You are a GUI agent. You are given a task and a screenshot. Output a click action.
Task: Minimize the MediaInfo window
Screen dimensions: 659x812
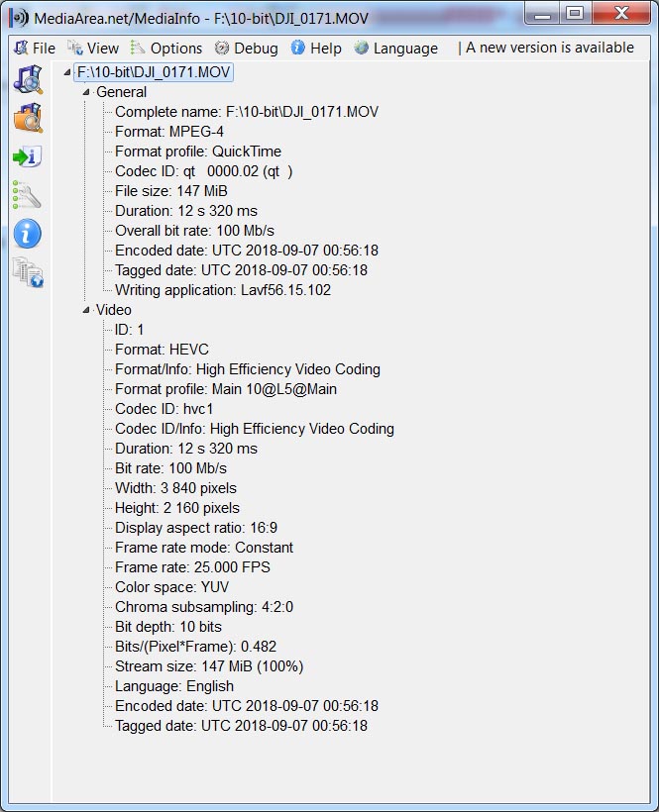(x=542, y=15)
